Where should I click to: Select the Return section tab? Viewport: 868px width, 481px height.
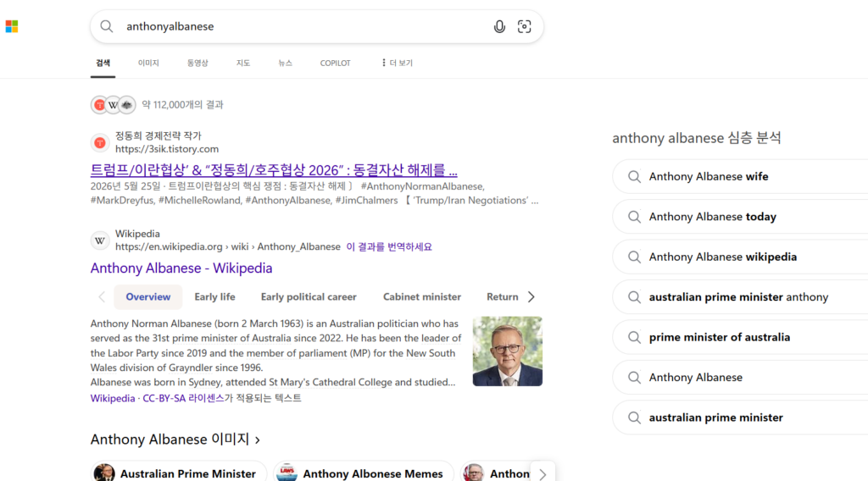[502, 297]
